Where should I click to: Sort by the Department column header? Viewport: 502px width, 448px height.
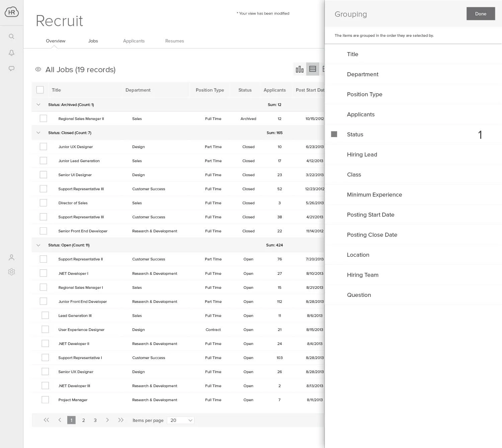[x=138, y=90]
